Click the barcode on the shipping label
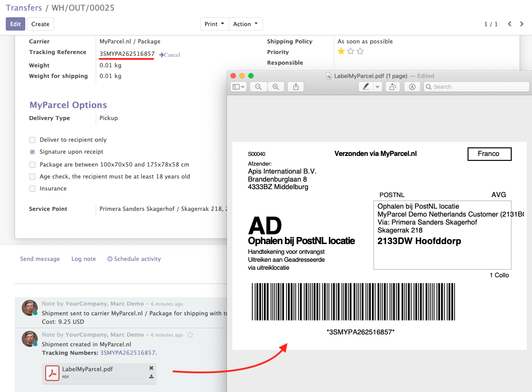The height and width of the screenshot is (392, 532). (353, 302)
